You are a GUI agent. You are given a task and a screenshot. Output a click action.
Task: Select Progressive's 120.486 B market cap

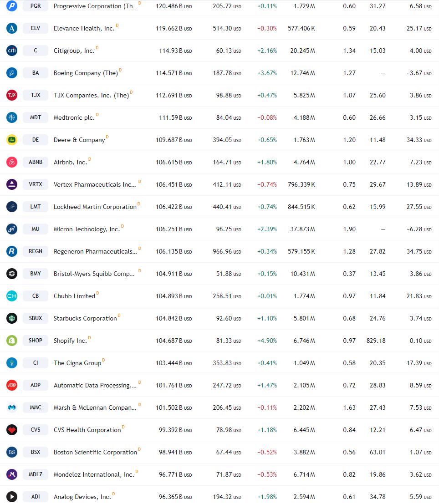coord(174,6)
